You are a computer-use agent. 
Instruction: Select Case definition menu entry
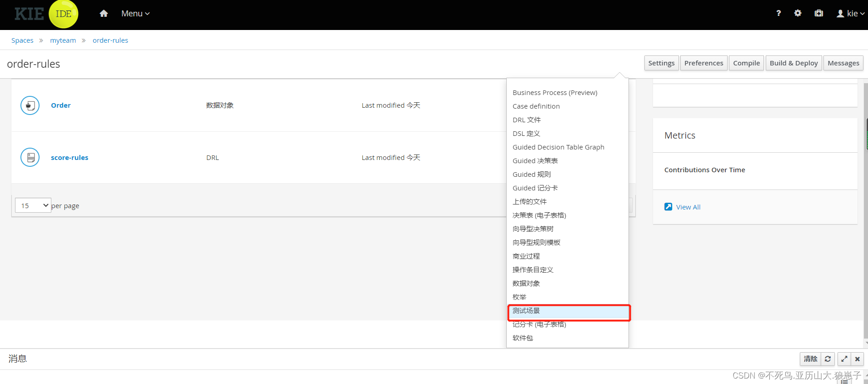pos(568,106)
